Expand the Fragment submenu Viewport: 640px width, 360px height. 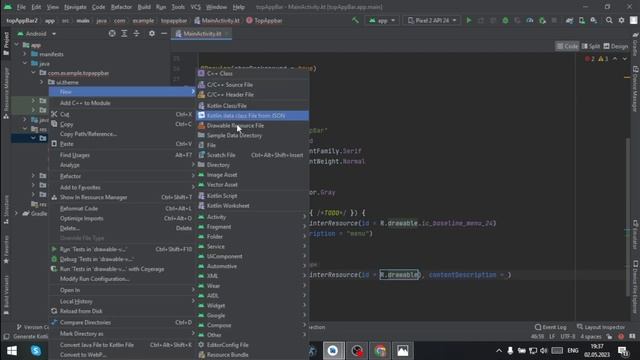pos(252,227)
